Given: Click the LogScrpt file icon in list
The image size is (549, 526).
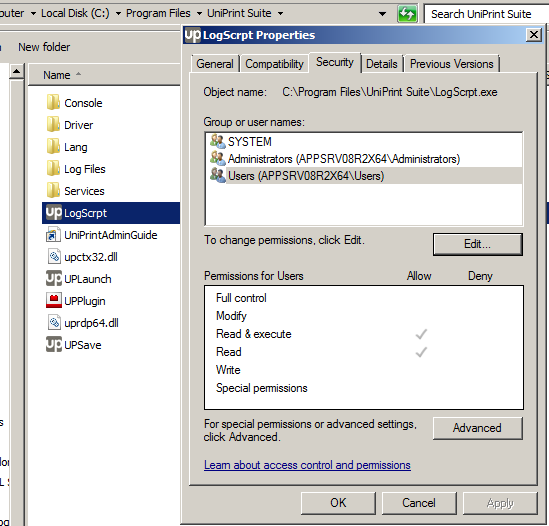Looking at the screenshot, I should coord(54,213).
